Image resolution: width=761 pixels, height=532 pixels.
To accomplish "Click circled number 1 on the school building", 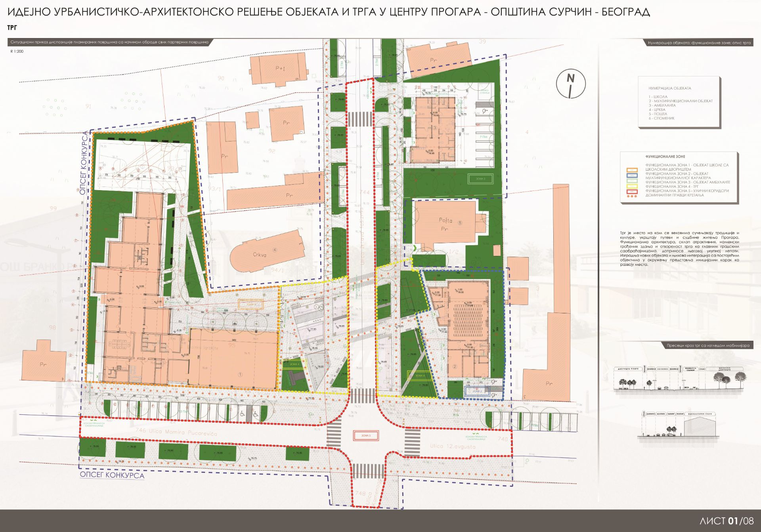I will 240,374.
